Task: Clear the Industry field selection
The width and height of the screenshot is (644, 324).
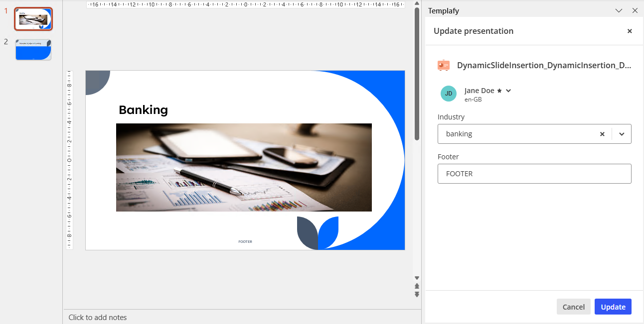Action: pos(602,134)
